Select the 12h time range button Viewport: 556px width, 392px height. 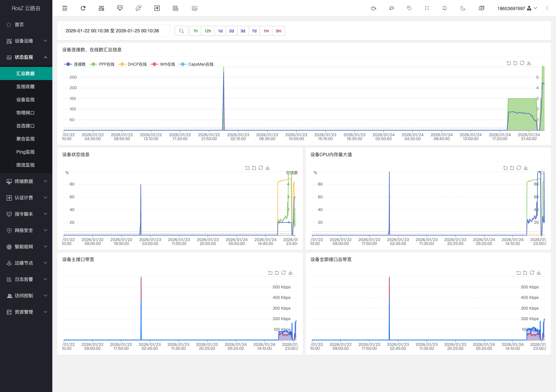(208, 31)
